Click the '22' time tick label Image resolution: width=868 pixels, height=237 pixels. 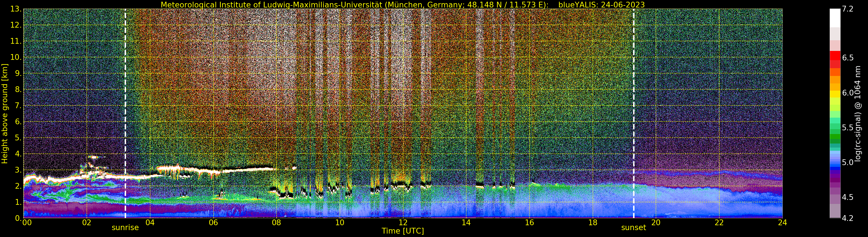click(x=719, y=223)
